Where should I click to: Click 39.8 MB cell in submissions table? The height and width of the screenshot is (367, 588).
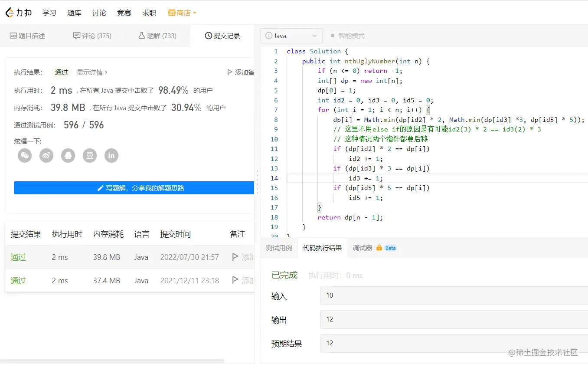pyautogui.click(x=107, y=257)
